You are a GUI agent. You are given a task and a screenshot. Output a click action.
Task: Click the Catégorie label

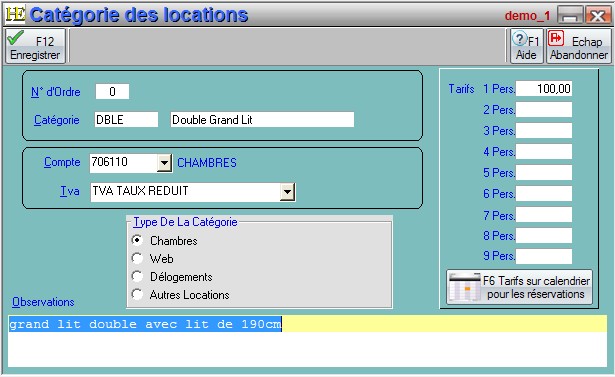click(57, 120)
